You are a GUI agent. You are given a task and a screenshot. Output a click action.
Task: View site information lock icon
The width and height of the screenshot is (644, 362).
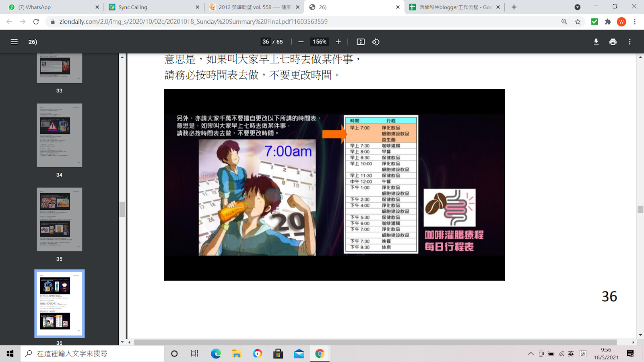(52, 22)
